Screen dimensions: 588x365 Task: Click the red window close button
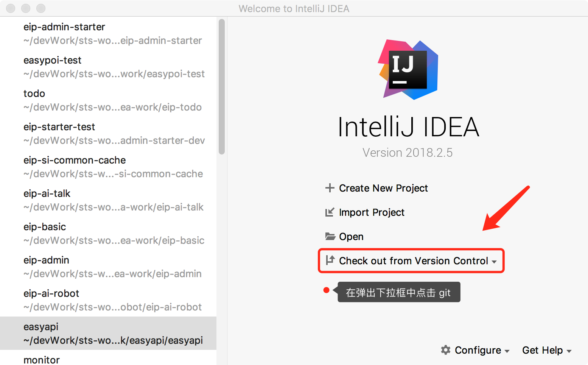11,8
